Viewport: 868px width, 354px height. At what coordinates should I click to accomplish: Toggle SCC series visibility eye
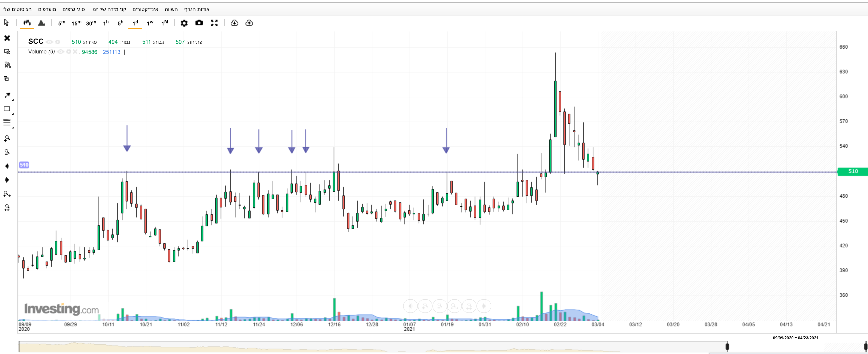50,42
